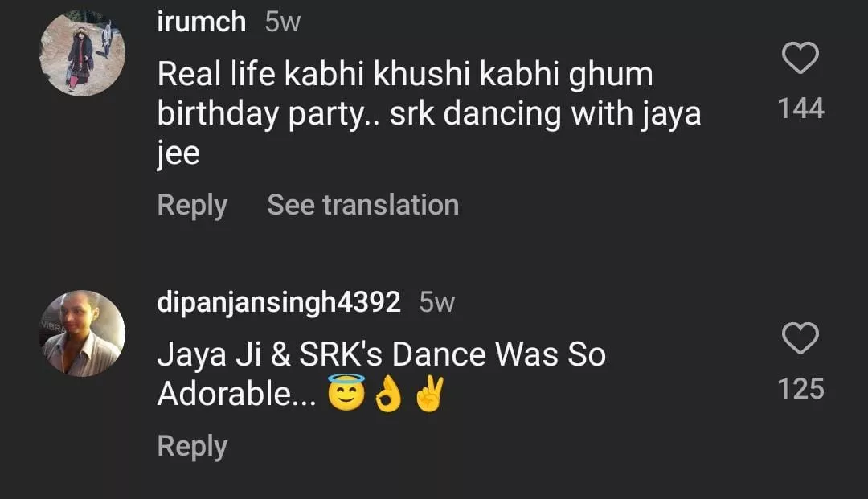Open the irumch username link
868x499 pixels.
[x=202, y=22]
